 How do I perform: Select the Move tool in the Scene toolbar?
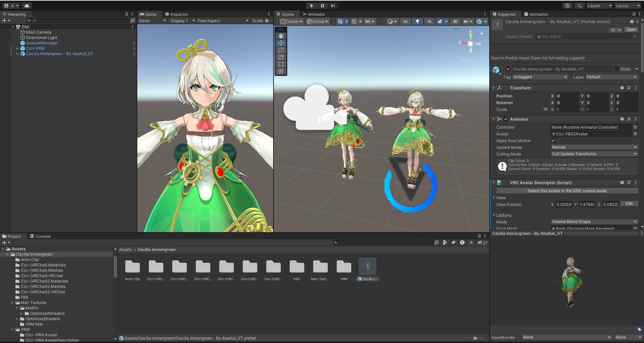[281, 43]
